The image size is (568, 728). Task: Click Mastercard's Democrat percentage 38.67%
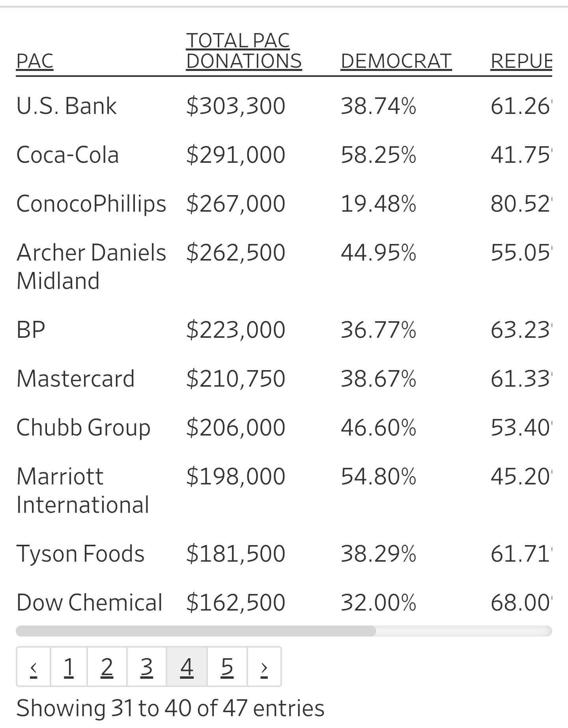378,379
